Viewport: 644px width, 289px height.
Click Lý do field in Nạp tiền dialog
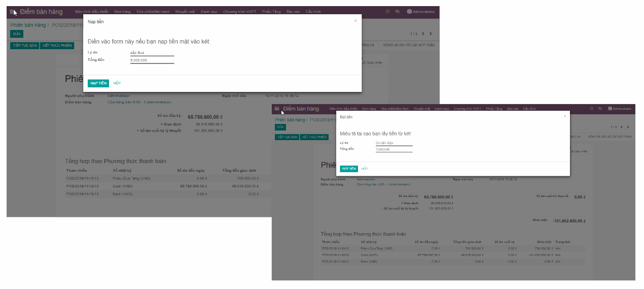pyautogui.click(x=152, y=53)
